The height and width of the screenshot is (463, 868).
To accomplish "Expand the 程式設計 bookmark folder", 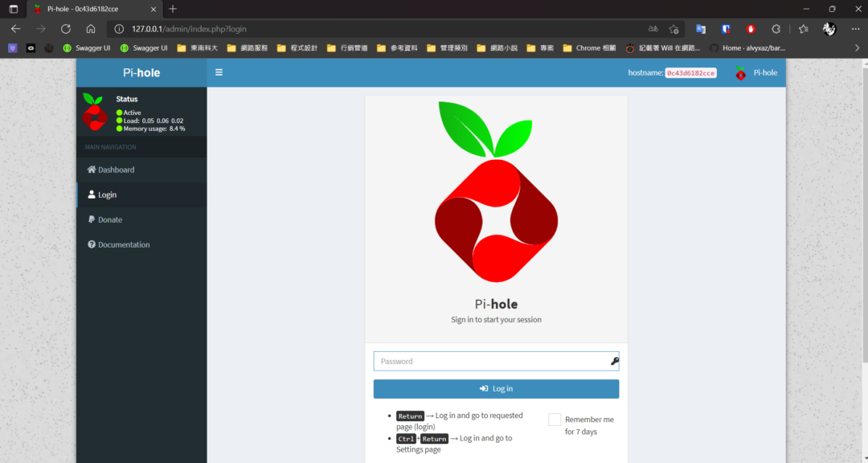I will (297, 48).
